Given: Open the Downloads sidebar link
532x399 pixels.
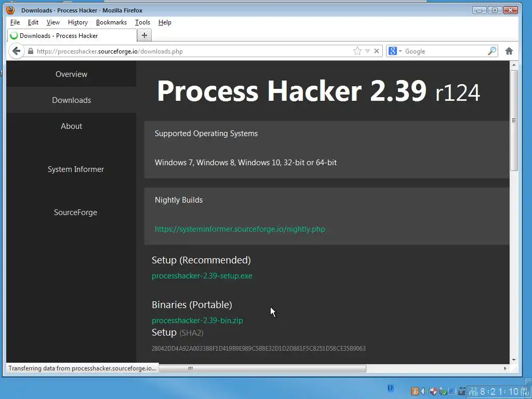Looking at the screenshot, I should (71, 100).
